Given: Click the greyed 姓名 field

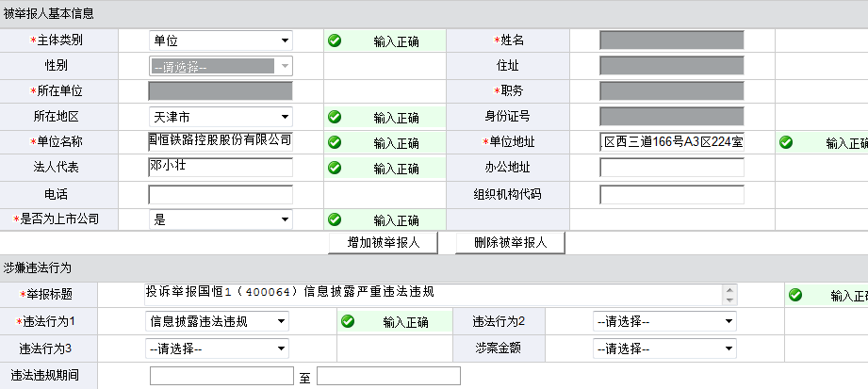Looking at the screenshot, I should (x=672, y=41).
